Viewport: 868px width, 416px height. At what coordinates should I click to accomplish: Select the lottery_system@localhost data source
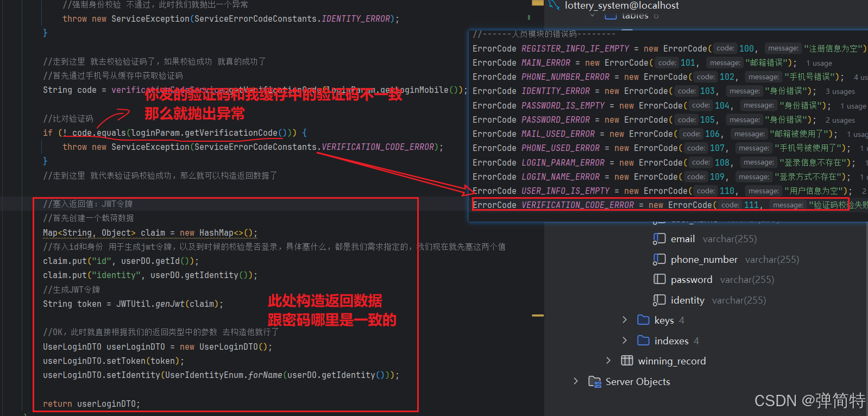621,5
